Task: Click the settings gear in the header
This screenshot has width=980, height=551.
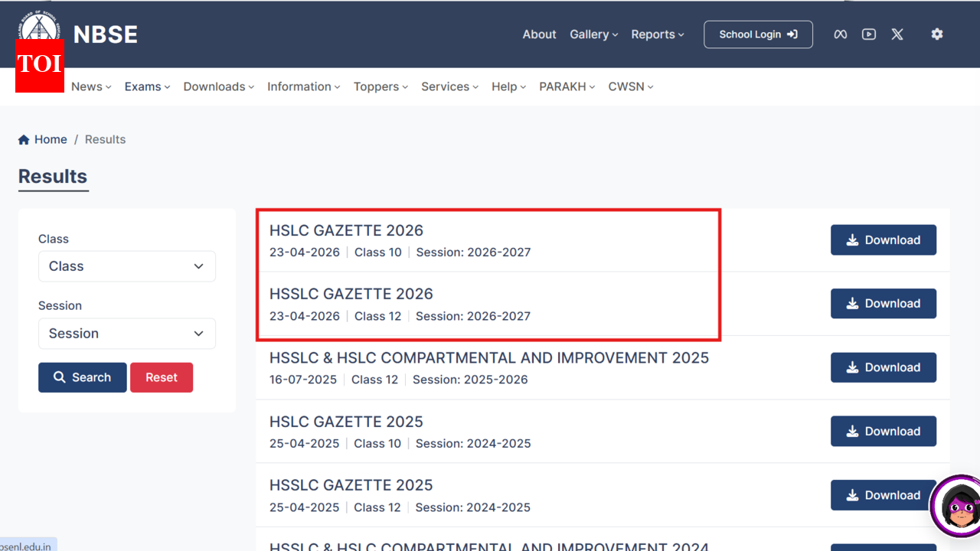Action: pyautogui.click(x=937, y=34)
